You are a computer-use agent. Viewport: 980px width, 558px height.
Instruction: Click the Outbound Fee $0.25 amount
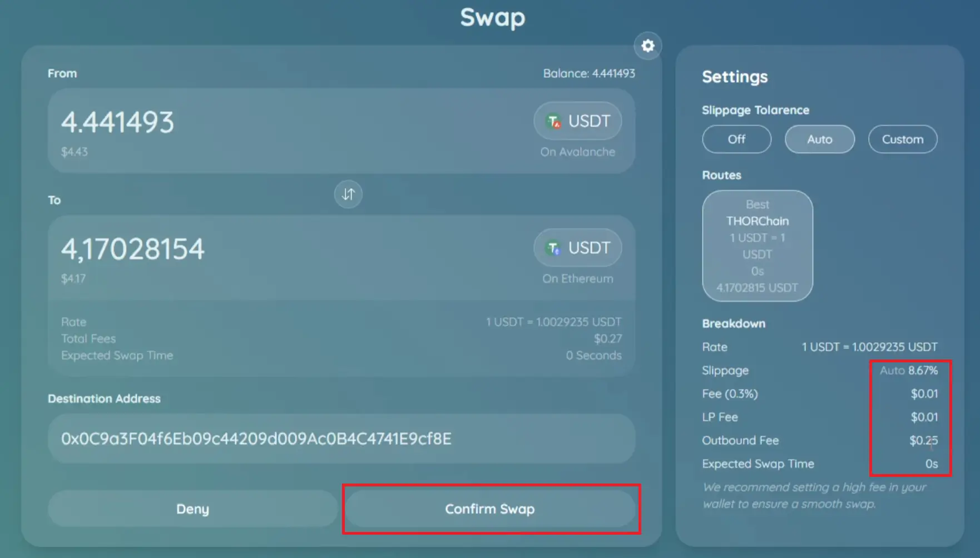pyautogui.click(x=923, y=440)
